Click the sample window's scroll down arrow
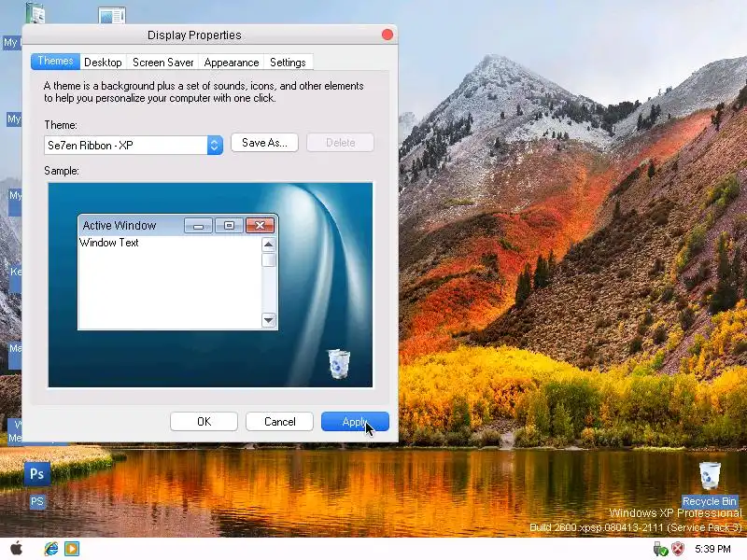Screen dimensions: 747x560 click(x=269, y=320)
